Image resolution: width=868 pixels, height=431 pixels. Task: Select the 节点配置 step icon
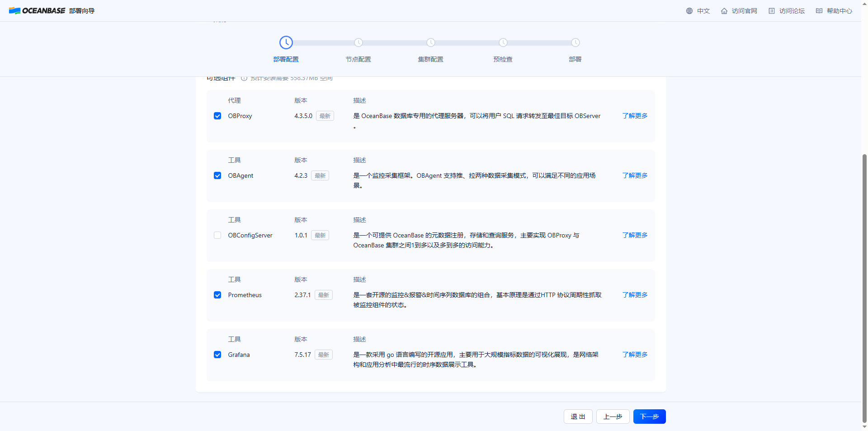[359, 43]
